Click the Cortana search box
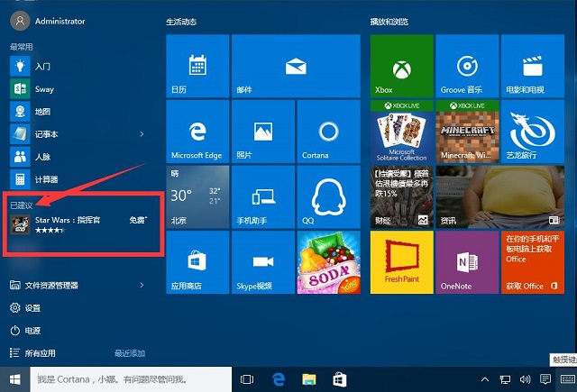The height and width of the screenshot is (392, 577). point(131,379)
